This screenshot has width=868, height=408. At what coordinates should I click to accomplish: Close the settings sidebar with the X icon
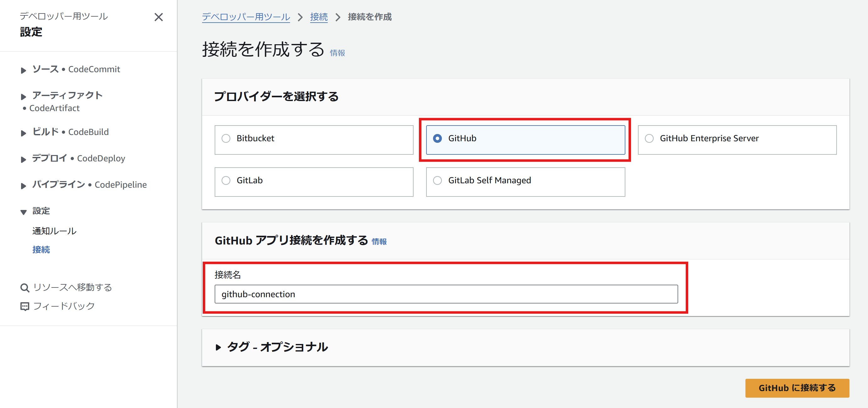158,17
